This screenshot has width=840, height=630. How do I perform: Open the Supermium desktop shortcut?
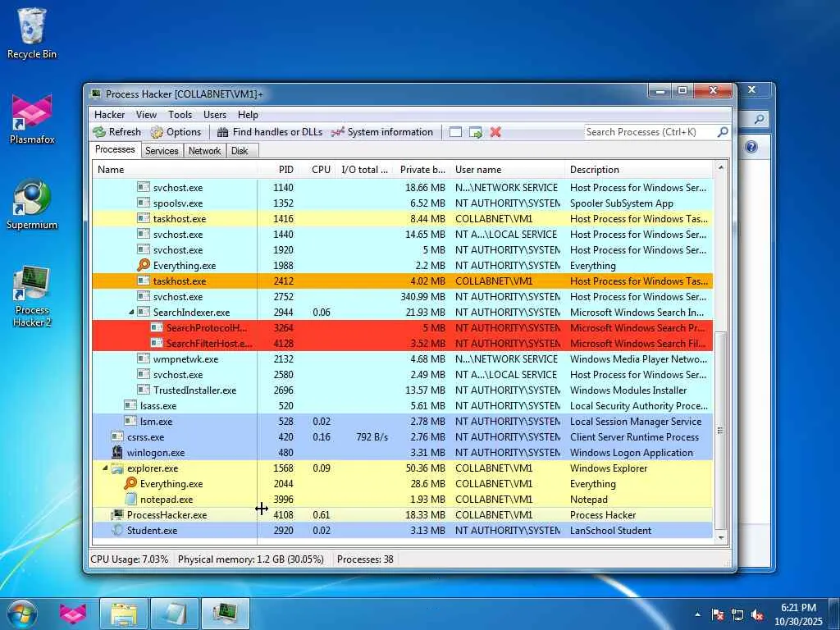click(32, 204)
